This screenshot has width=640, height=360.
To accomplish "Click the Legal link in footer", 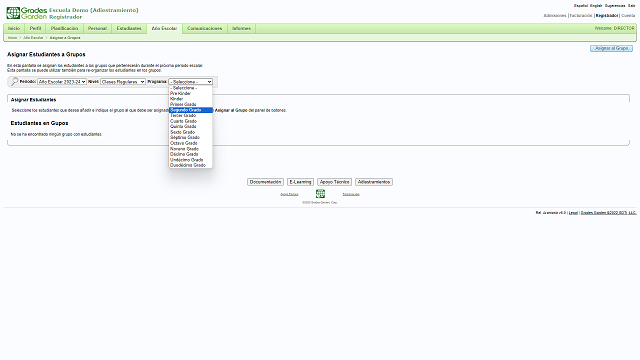I will click(573, 213).
